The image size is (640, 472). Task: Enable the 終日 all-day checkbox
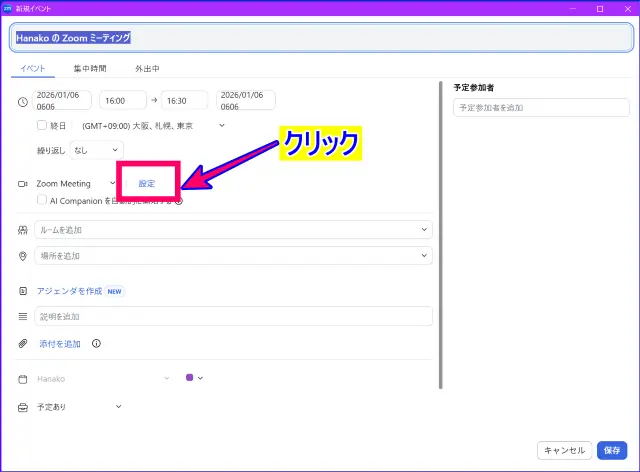(x=42, y=126)
